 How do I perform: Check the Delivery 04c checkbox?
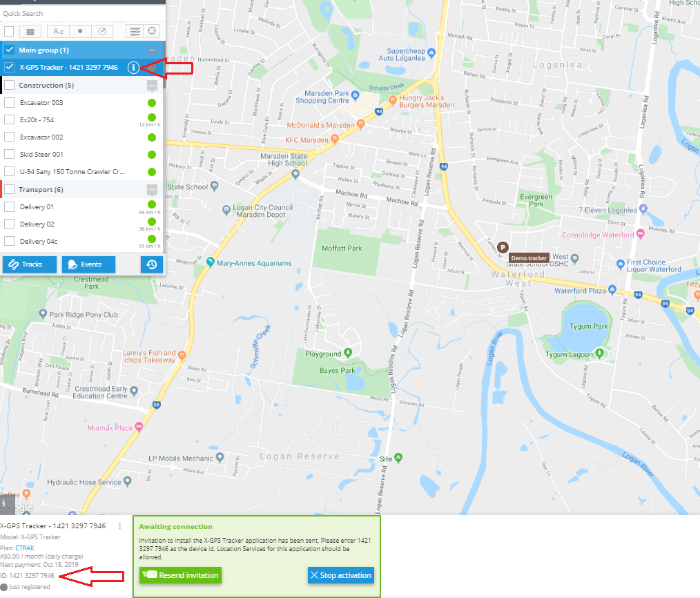click(x=10, y=241)
